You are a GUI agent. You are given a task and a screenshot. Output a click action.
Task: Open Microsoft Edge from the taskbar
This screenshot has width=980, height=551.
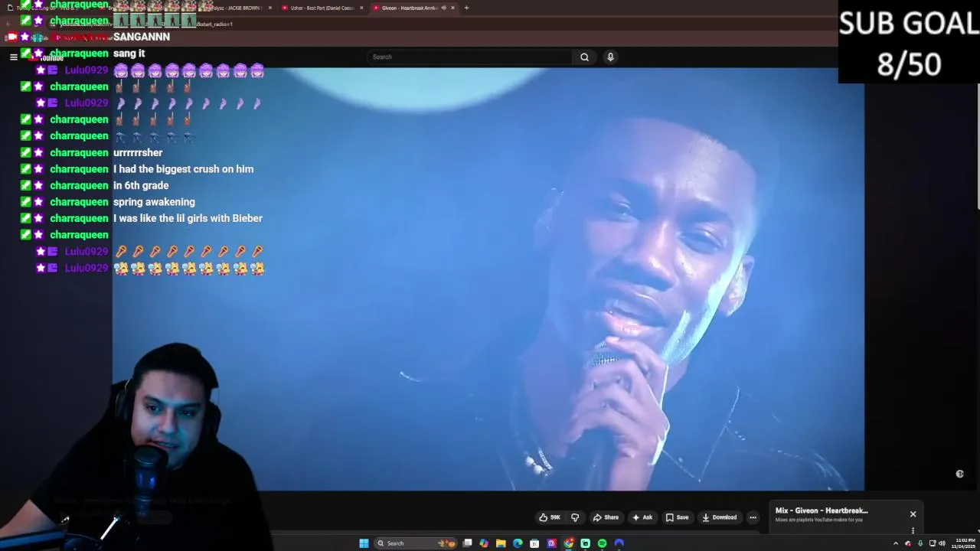point(518,543)
